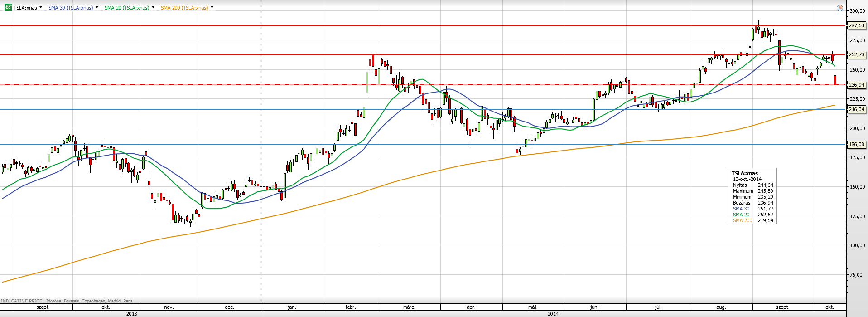Click the 125,00 price axis label
This screenshot has width=868, height=317.
(857, 216)
